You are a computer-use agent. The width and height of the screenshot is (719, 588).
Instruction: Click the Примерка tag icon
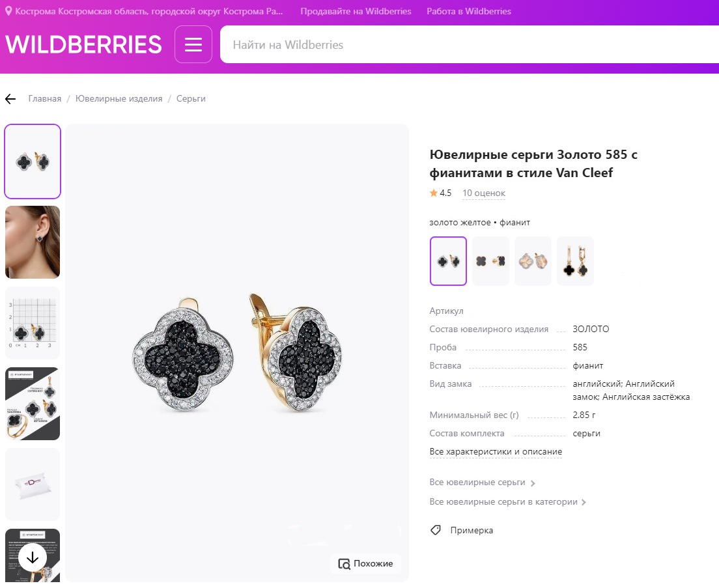436,530
